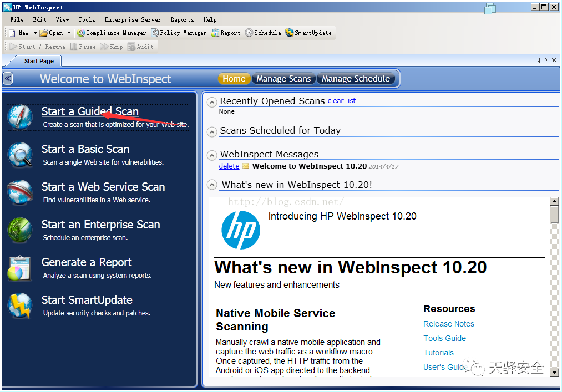Collapse the Recently Opened Scans section
Screen dimensions: 562x392
tap(212, 103)
